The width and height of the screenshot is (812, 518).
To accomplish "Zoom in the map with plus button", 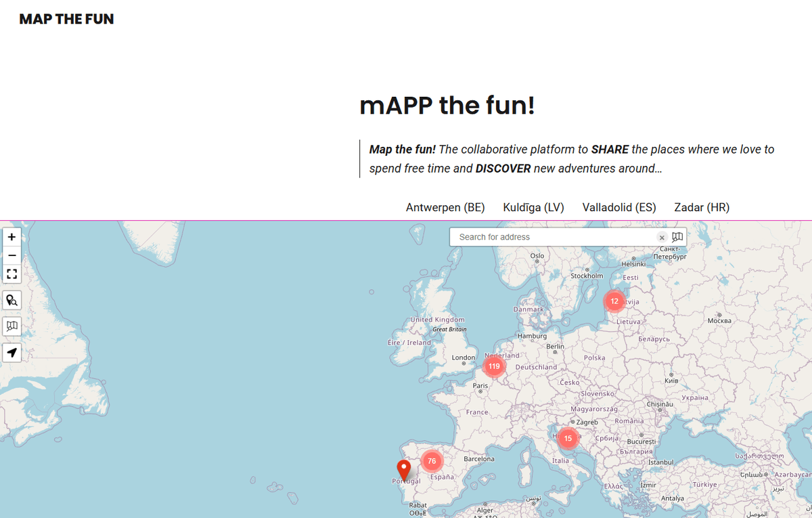I will tap(12, 237).
